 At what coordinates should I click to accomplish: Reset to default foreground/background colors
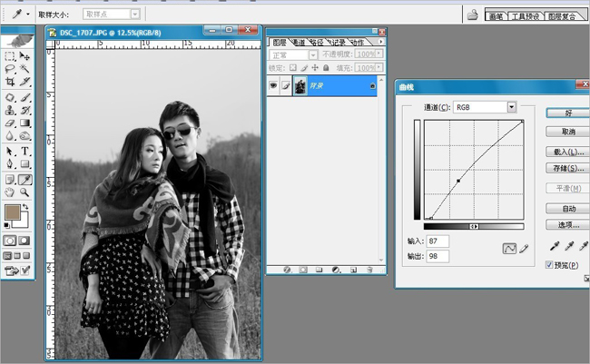[x=6, y=225]
